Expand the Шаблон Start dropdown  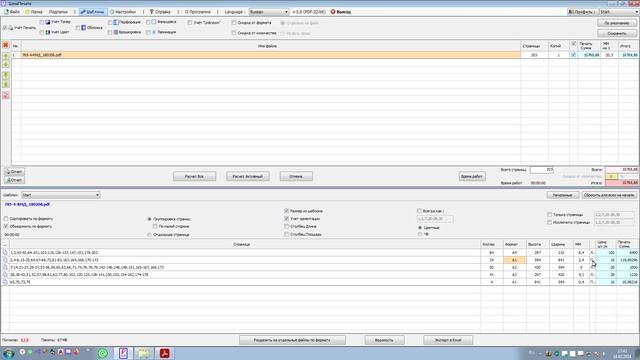point(61,195)
